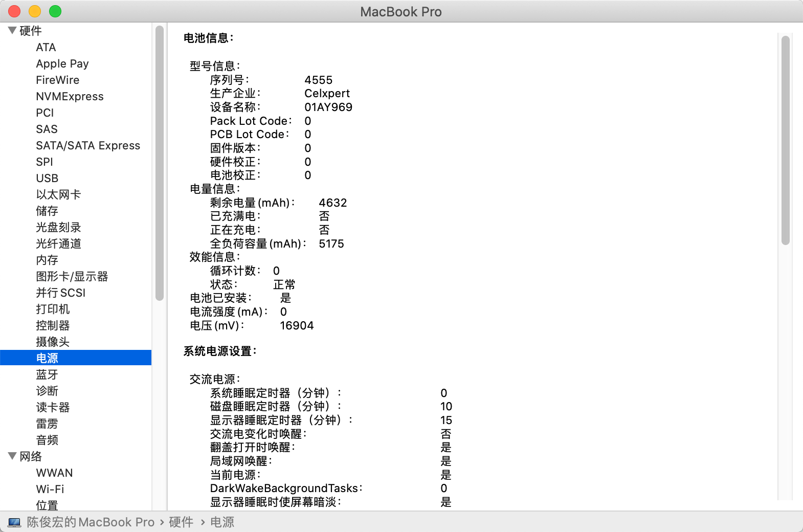
Task: Select SATA/SATA Express entry
Action: point(88,145)
